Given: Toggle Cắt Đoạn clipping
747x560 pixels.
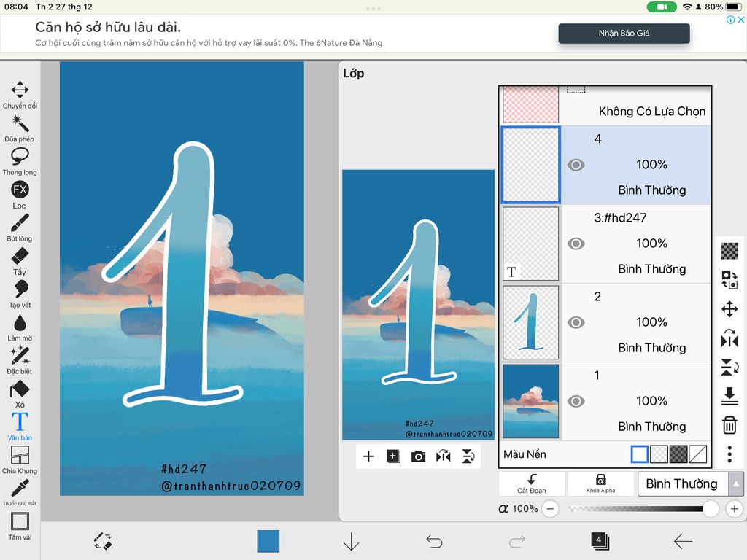Looking at the screenshot, I should coord(532,484).
